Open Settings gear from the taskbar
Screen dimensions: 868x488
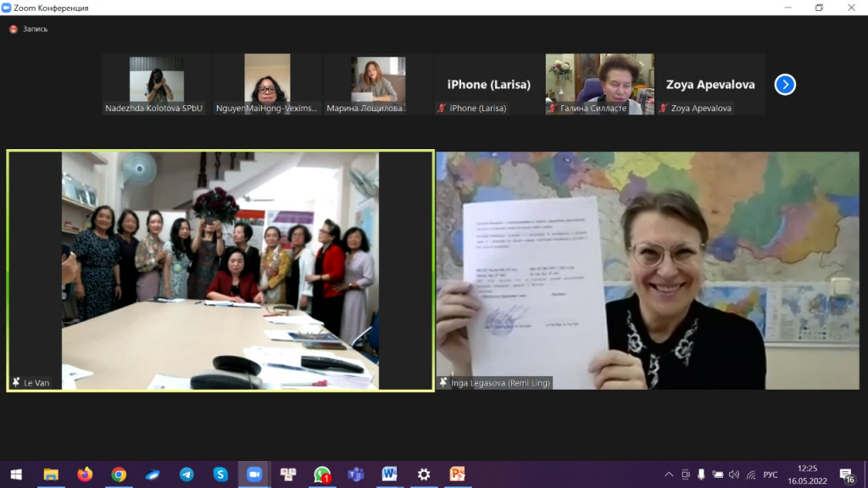(424, 474)
